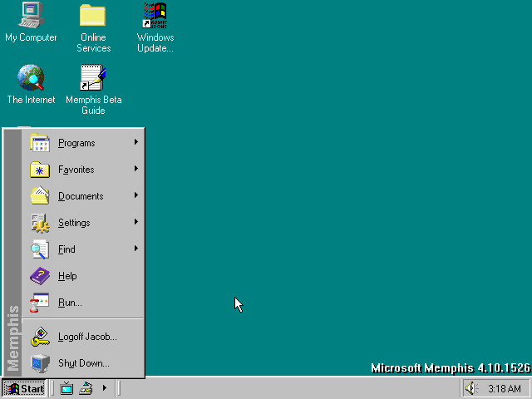The image size is (532, 399).
Task: Show more quick launch items arrow
Action: pyautogui.click(x=105, y=388)
